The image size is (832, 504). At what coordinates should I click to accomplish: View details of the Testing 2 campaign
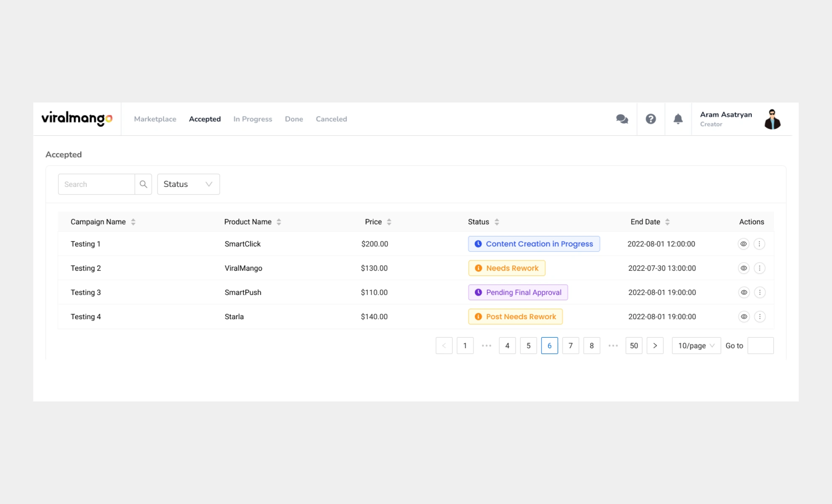click(744, 268)
